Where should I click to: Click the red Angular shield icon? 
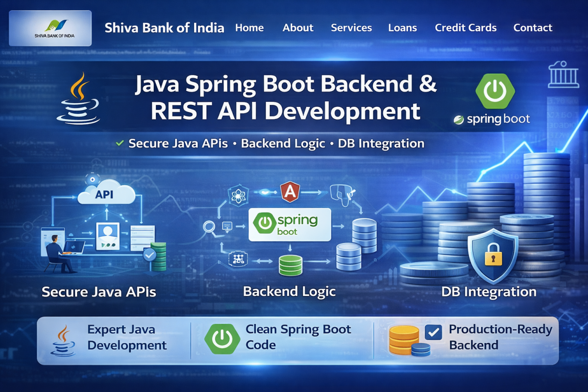click(x=289, y=192)
